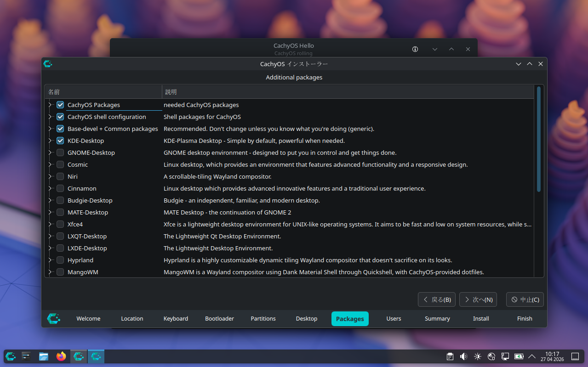Uncheck the Base-devel + Common packages checkbox

click(60, 129)
